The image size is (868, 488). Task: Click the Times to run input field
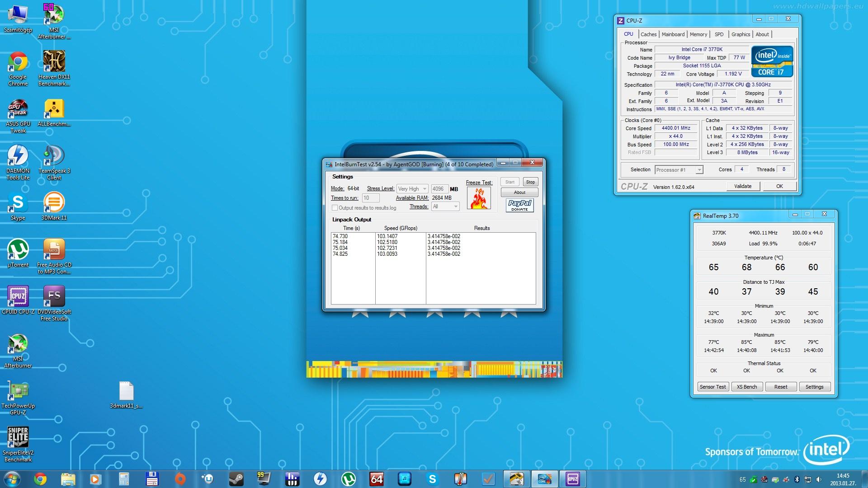tap(371, 198)
